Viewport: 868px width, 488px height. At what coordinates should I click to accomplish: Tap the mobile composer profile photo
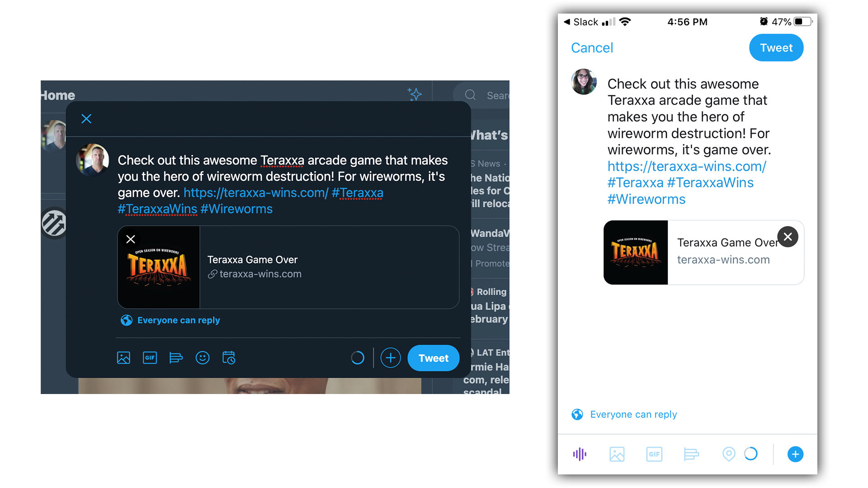coord(584,82)
